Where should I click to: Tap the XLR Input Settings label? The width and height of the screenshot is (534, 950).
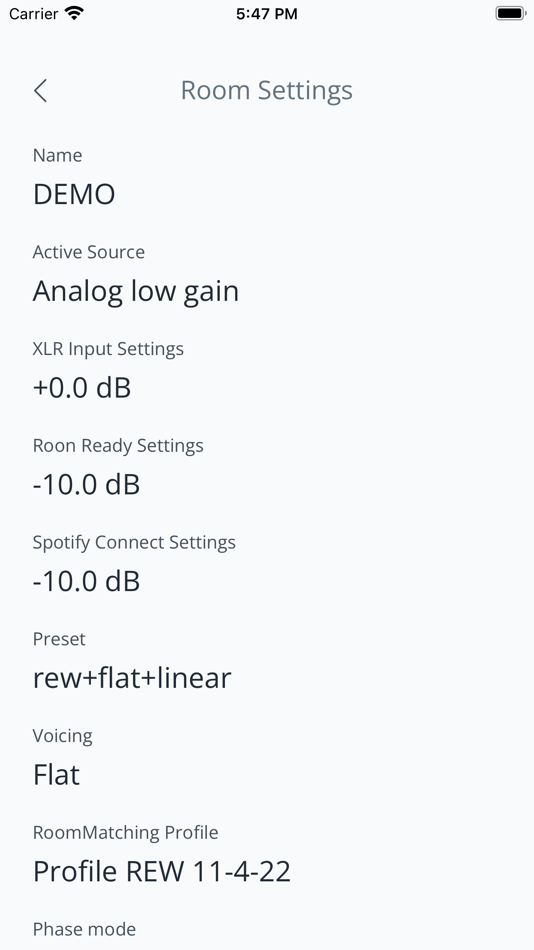(x=108, y=349)
